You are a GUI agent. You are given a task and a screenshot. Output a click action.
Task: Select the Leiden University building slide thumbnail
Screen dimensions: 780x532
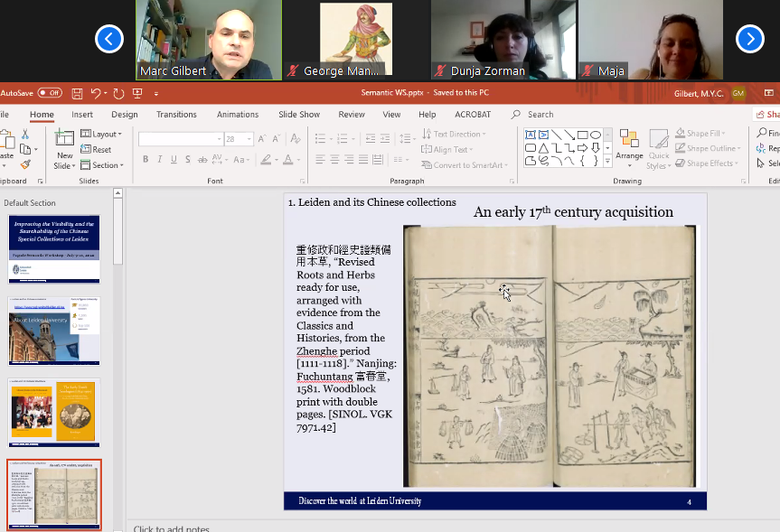[54, 331]
